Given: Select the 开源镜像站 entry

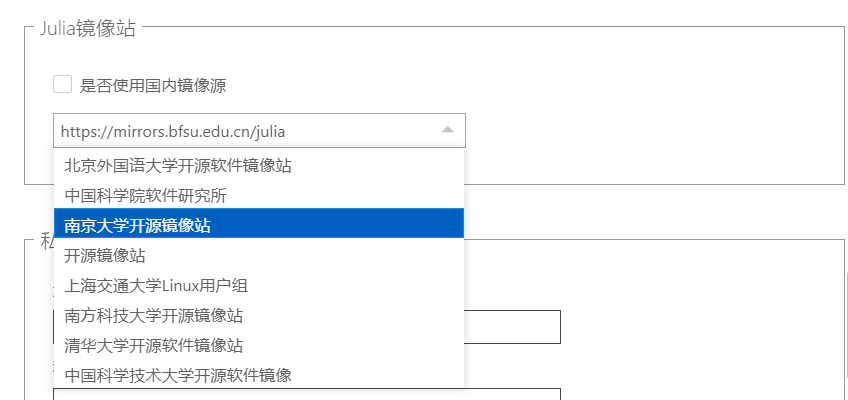Looking at the screenshot, I should coord(105,255).
